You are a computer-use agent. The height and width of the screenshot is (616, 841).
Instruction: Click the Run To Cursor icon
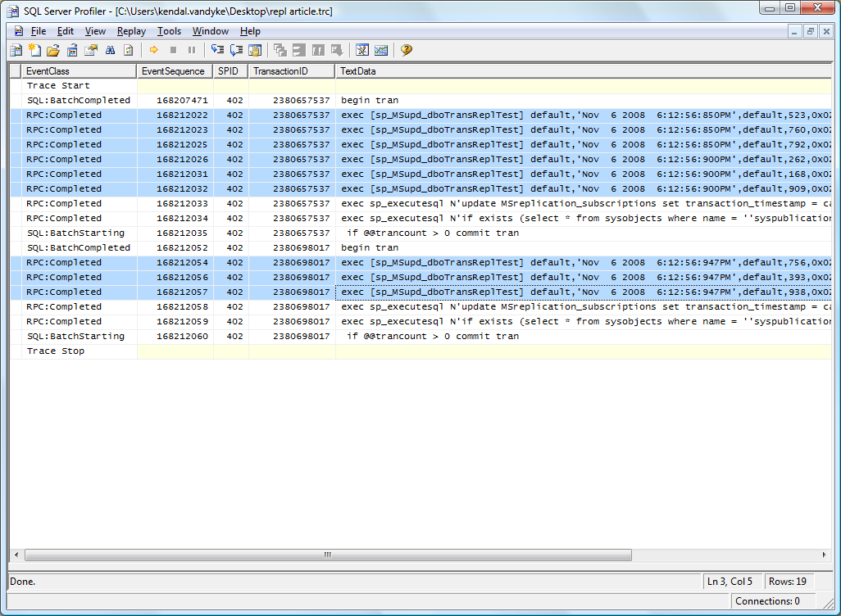point(236,50)
